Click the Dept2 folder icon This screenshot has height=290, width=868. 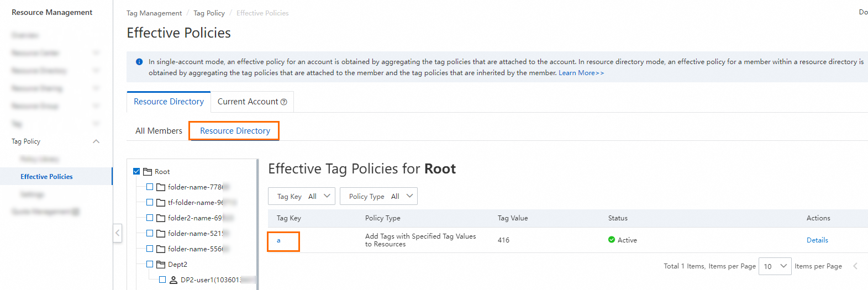161,265
